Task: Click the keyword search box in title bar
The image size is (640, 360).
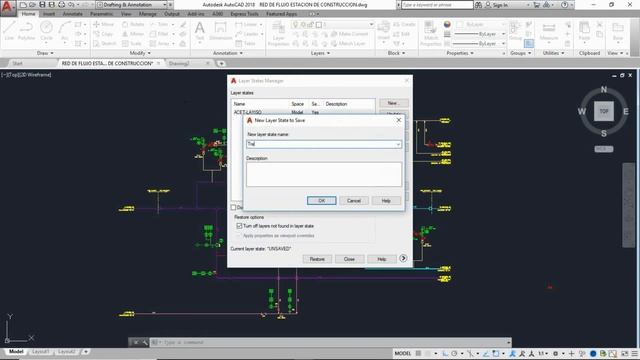Action: 437,5
